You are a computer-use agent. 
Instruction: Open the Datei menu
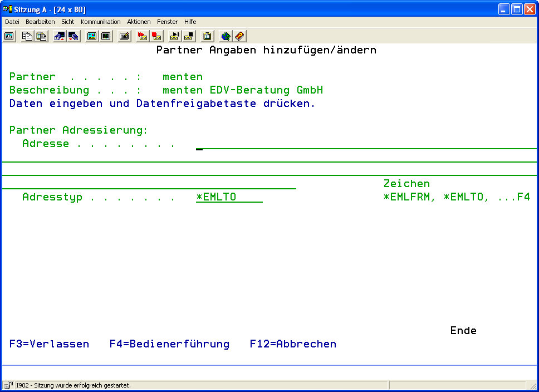[x=12, y=22]
